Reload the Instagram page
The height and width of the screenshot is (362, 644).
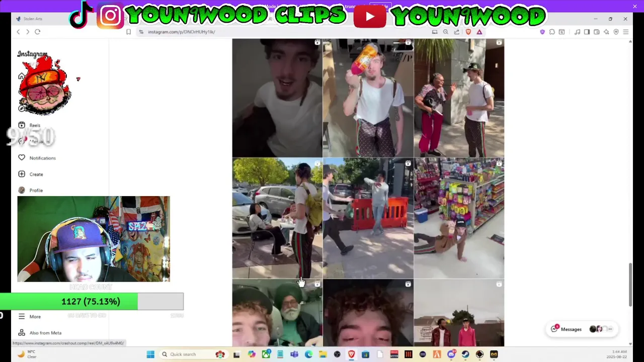click(x=37, y=32)
